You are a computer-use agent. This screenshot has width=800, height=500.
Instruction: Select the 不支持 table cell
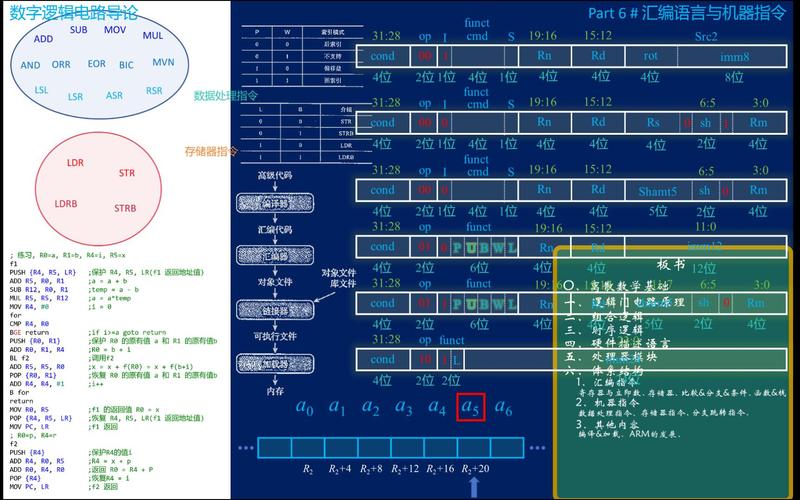click(x=333, y=56)
